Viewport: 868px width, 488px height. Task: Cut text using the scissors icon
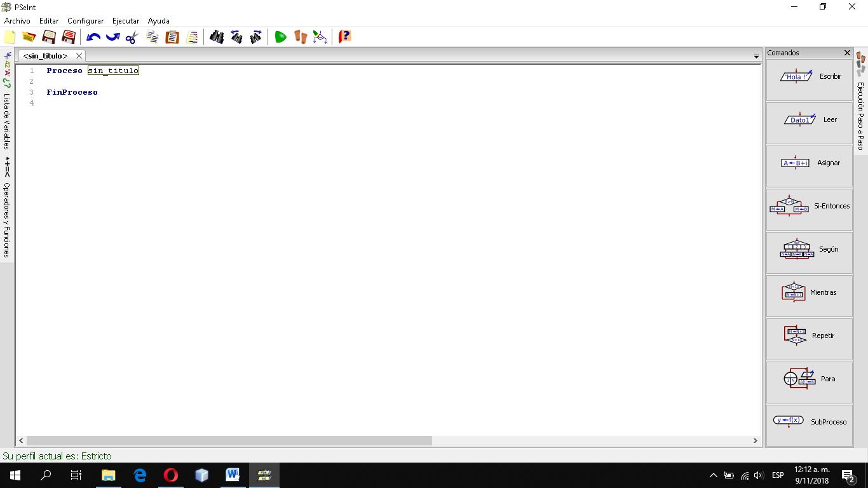coord(132,37)
